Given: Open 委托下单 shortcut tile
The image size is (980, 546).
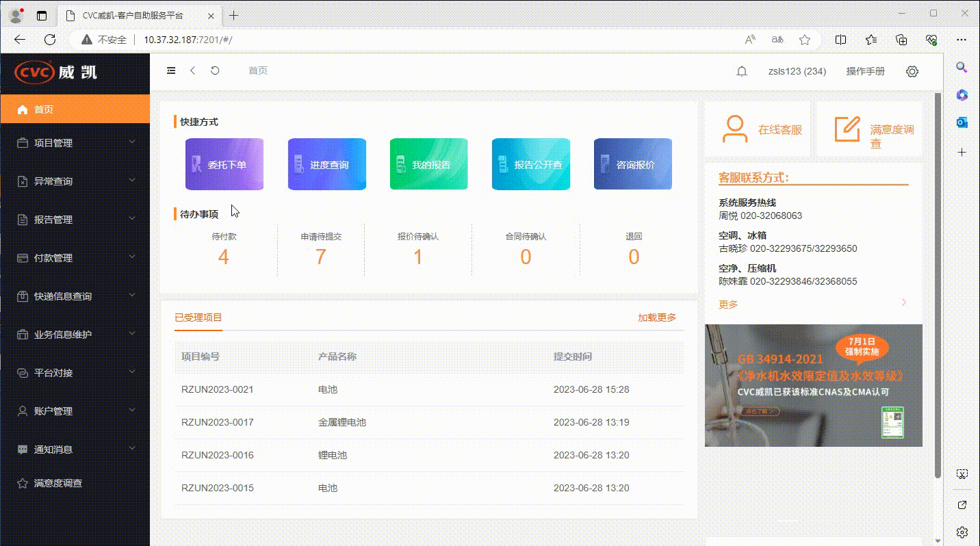Looking at the screenshot, I should (x=224, y=164).
